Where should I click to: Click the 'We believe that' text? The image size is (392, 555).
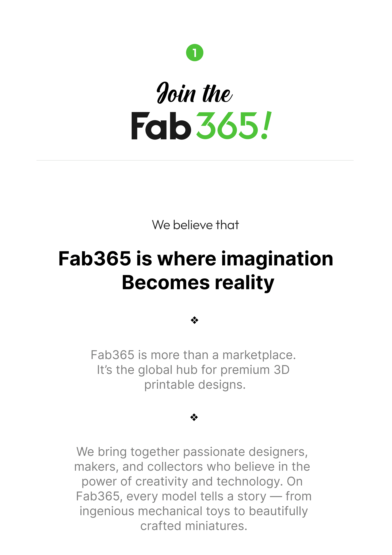195,225
